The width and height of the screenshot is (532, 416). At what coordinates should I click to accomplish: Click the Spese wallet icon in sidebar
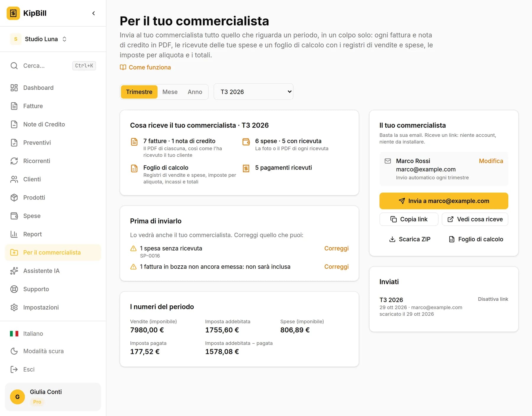pyautogui.click(x=14, y=216)
